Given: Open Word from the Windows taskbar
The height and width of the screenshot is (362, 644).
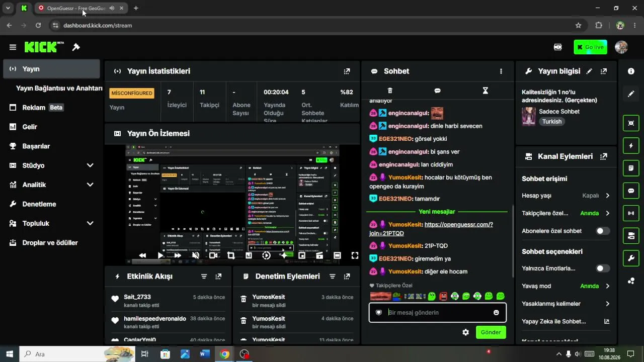Looking at the screenshot, I should click(x=204, y=354).
